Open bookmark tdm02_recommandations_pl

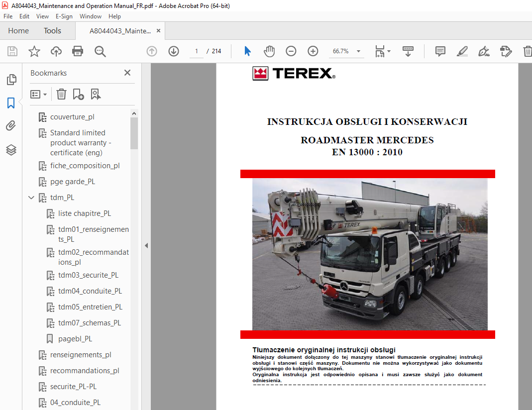pyautogui.click(x=93, y=257)
